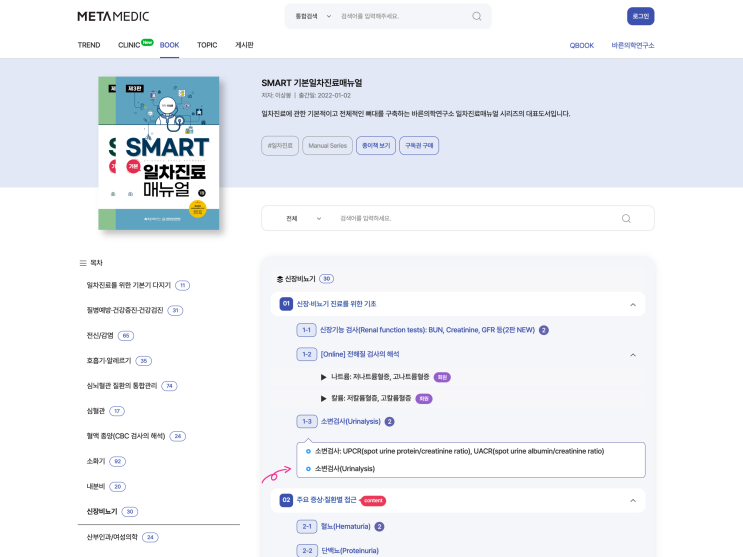Open 전신/감염 in contents
The height and width of the screenshot is (557, 743).
click(x=100, y=336)
